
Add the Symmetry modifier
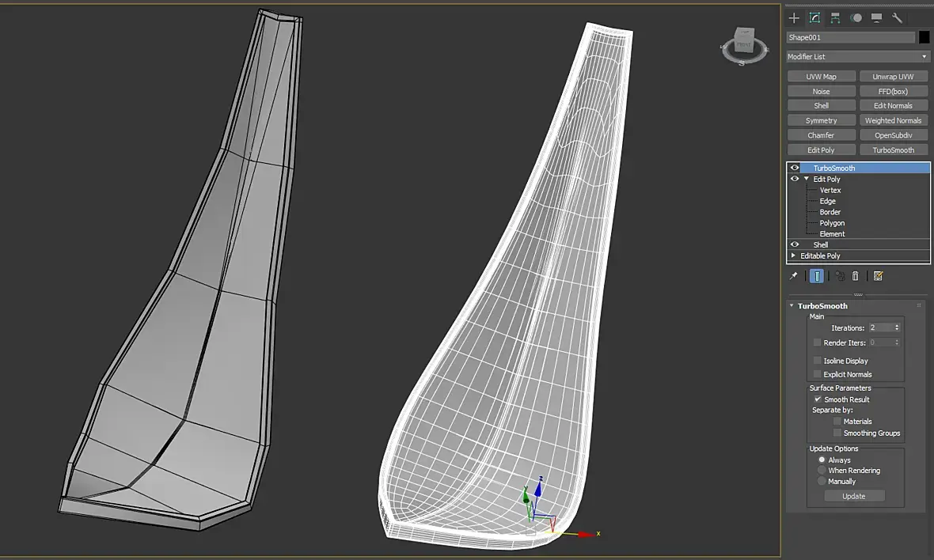point(822,120)
